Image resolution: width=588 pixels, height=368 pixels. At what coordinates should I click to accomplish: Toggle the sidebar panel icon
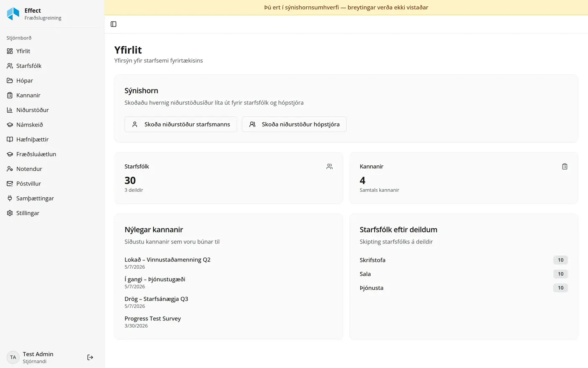click(x=113, y=24)
